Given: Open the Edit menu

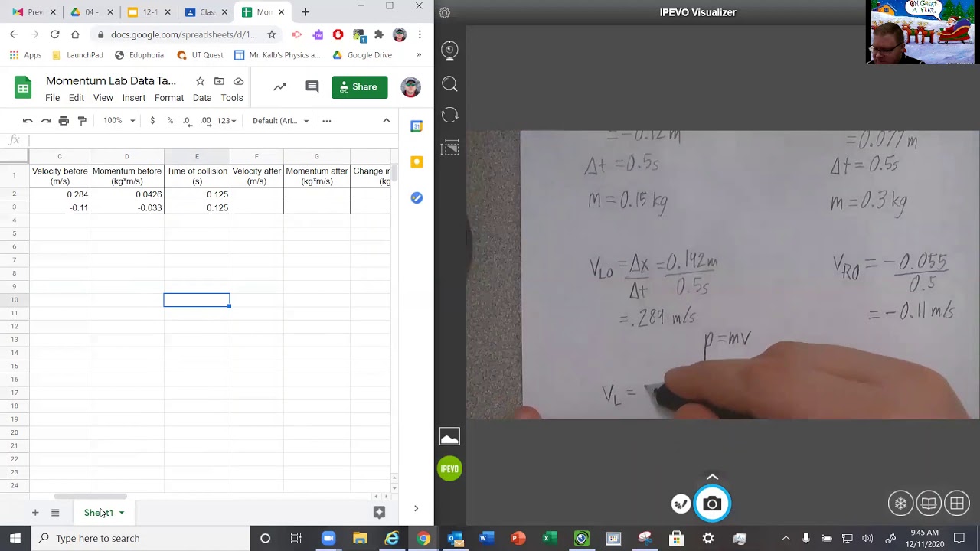Looking at the screenshot, I should pyautogui.click(x=77, y=98).
